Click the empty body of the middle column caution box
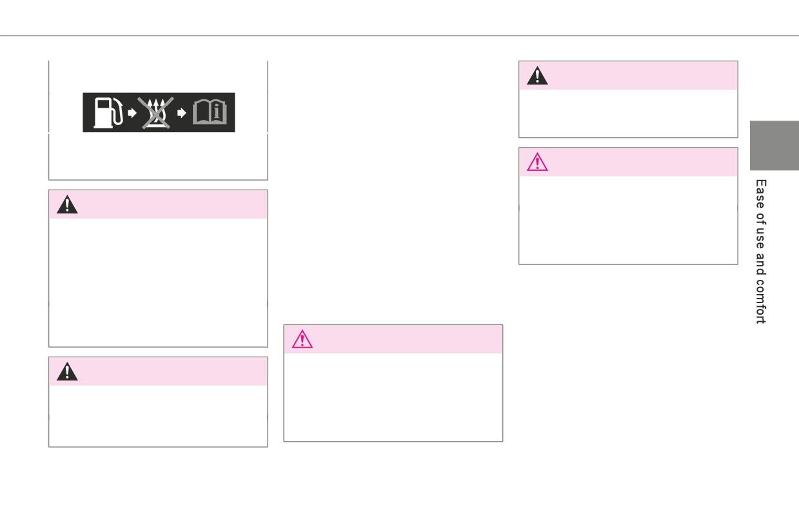 393,397
